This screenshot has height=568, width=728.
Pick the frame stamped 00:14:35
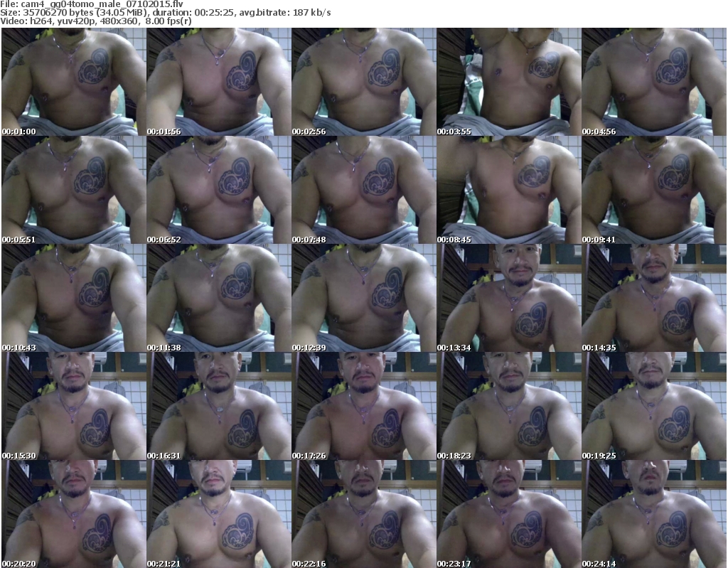654,298
